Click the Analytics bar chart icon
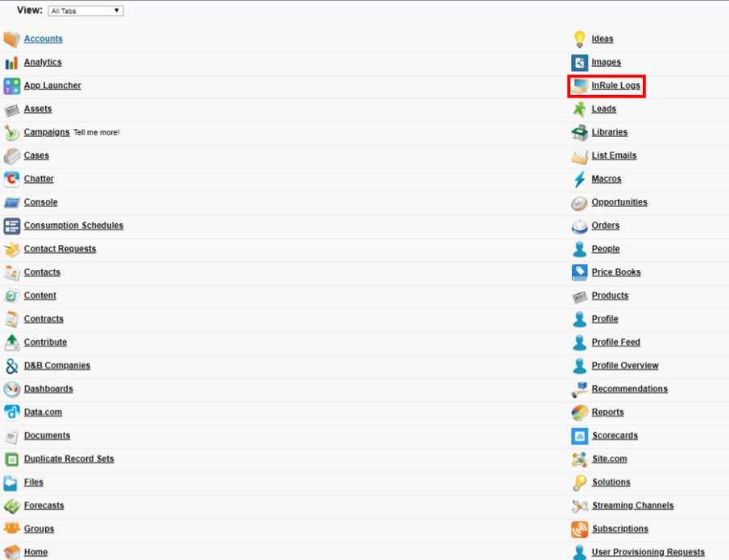Screen dimensions: 729x560 [11, 62]
